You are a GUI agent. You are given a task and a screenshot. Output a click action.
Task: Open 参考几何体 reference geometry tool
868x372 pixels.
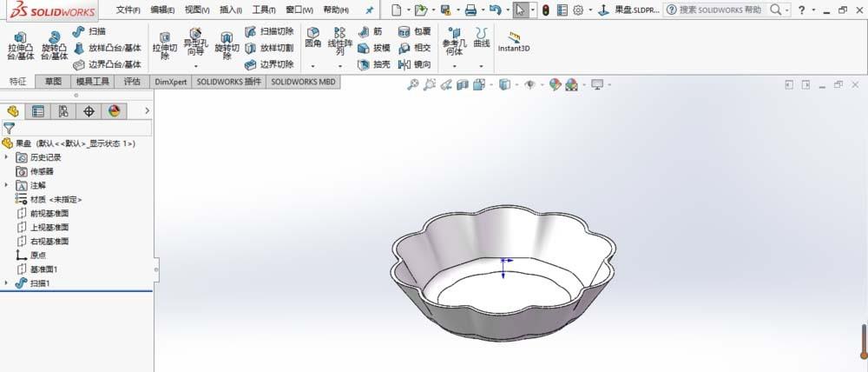tap(455, 42)
